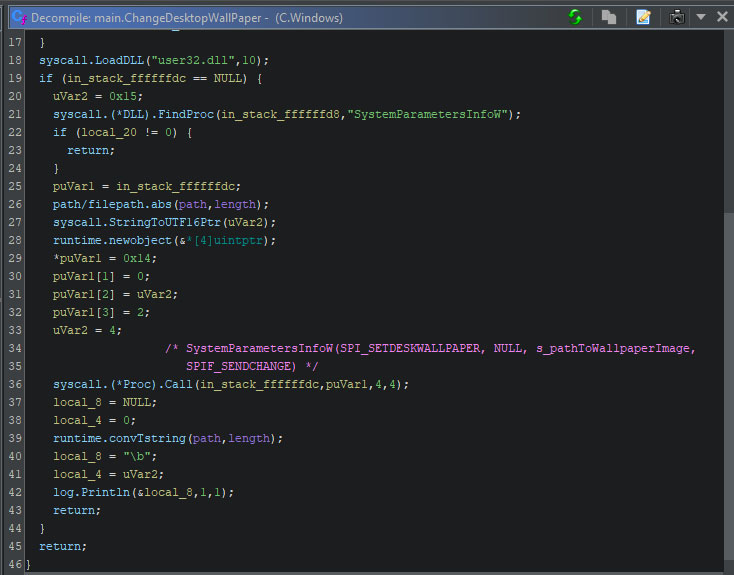This screenshot has width=734, height=575.
Task: Click the return statement on line 43
Action: (x=77, y=510)
